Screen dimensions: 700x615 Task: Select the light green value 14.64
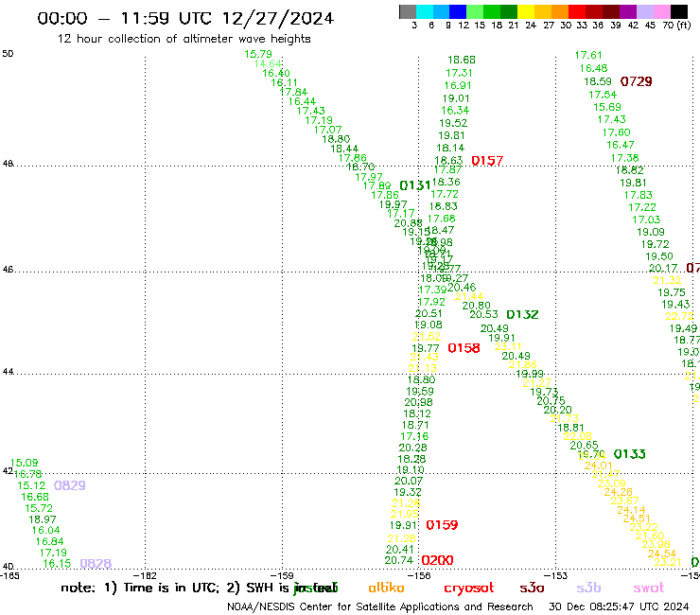[268, 63]
